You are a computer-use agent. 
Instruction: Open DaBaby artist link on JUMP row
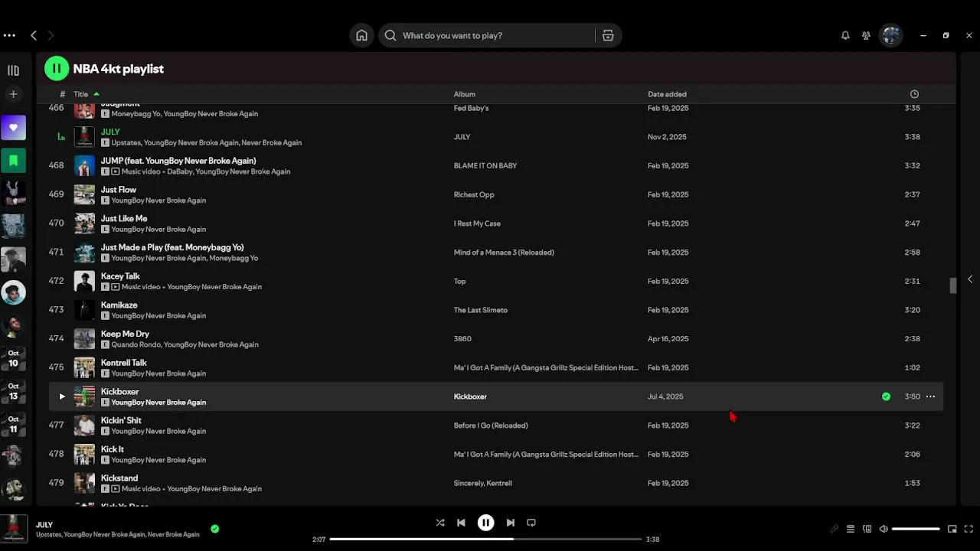(178, 171)
